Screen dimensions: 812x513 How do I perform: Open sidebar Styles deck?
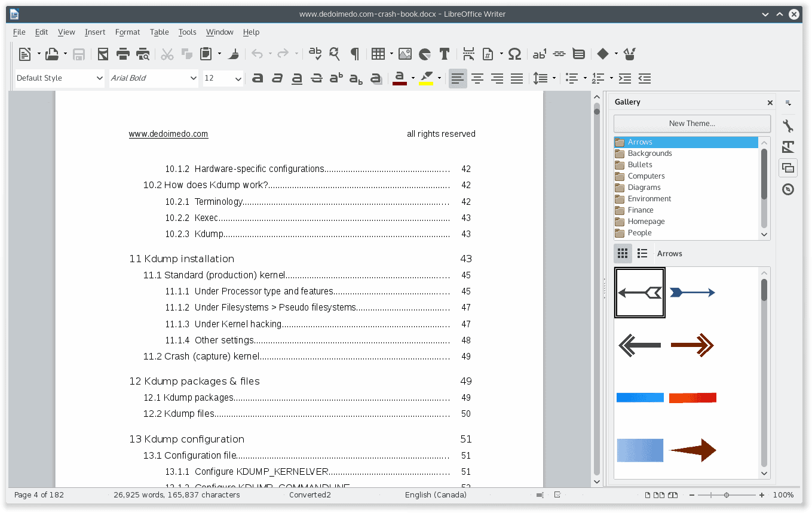tap(788, 147)
